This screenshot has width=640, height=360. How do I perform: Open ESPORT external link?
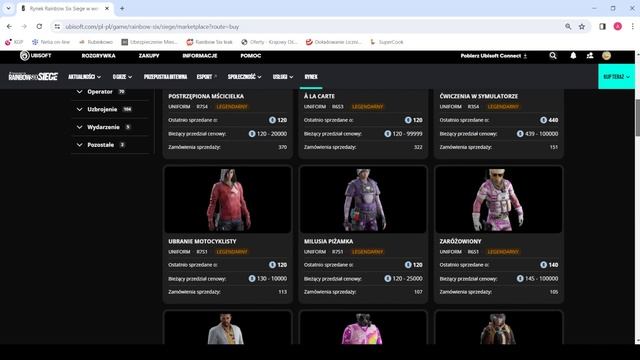(x=207, y=77)
